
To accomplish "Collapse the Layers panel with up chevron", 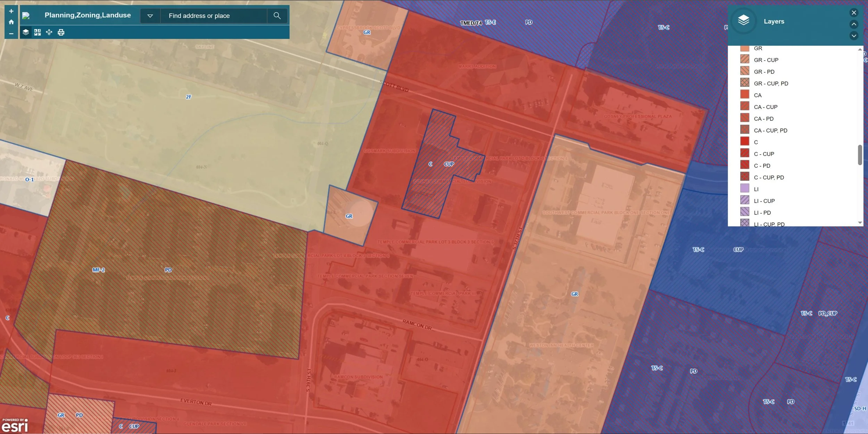I will click(x=854, y=24).
